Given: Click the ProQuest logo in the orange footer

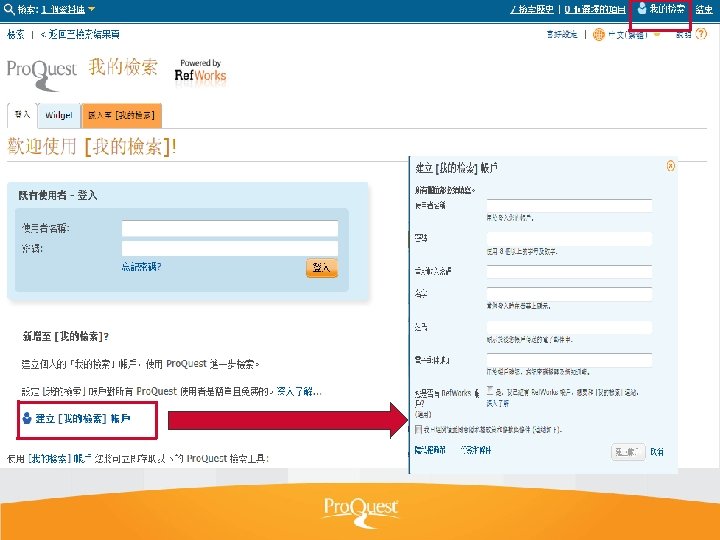Looking at the screenshot, I should coord(360,511).
